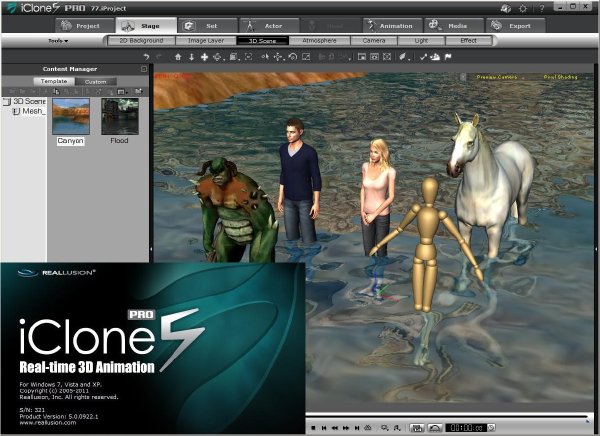Toggle the loop playback icon
Image resolution: width=600 pixels, height=436 pixels.
(x=368, y=428)
